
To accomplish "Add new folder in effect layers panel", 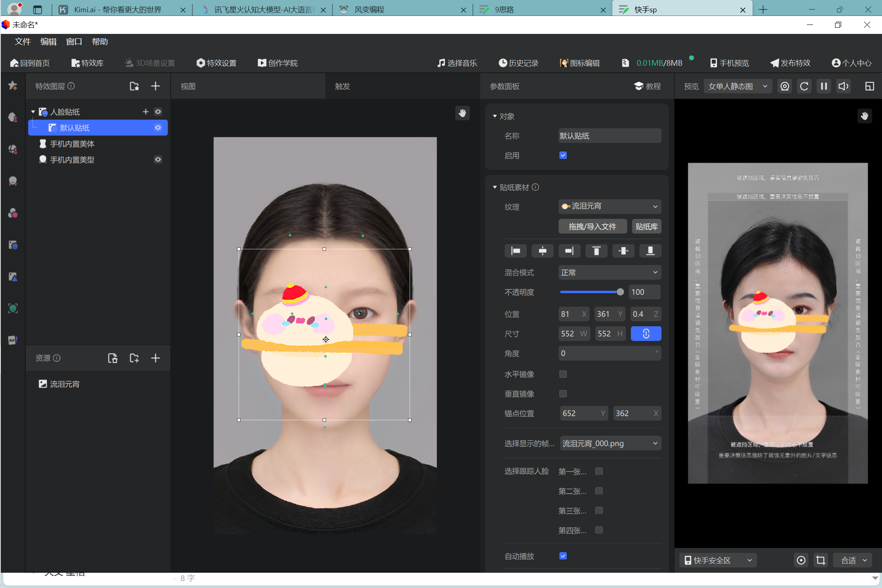I will [134, 86].
